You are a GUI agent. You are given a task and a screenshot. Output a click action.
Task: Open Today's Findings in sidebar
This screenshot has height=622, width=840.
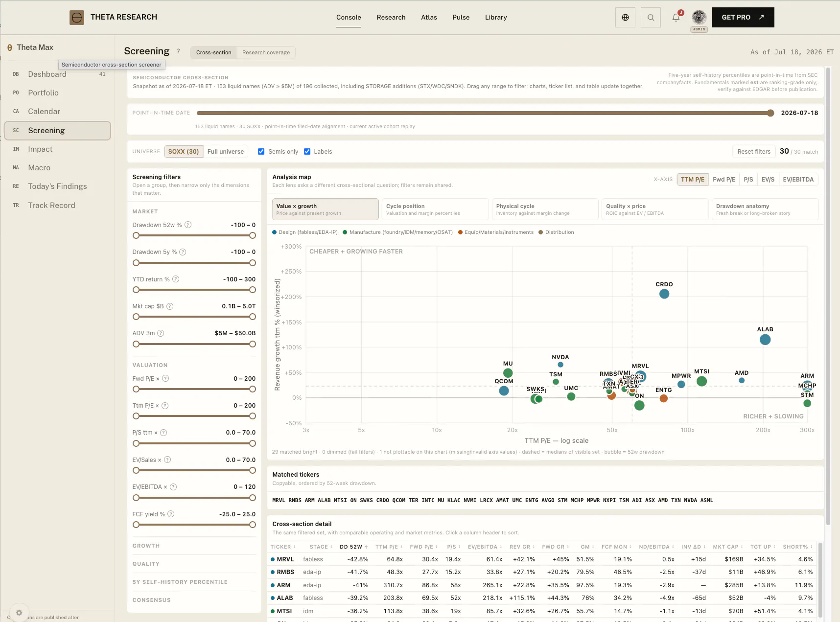[x=57, y=186]
